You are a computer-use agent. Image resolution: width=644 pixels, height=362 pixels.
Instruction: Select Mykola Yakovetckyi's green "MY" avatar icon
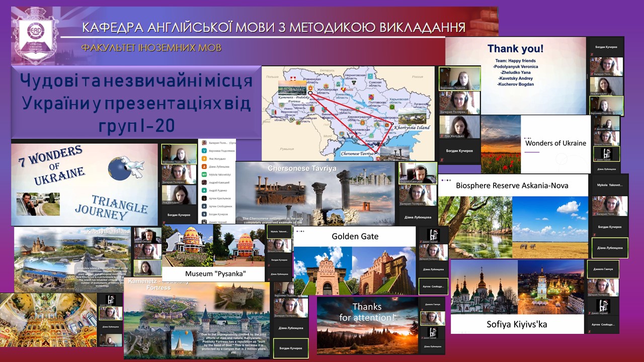204,174
